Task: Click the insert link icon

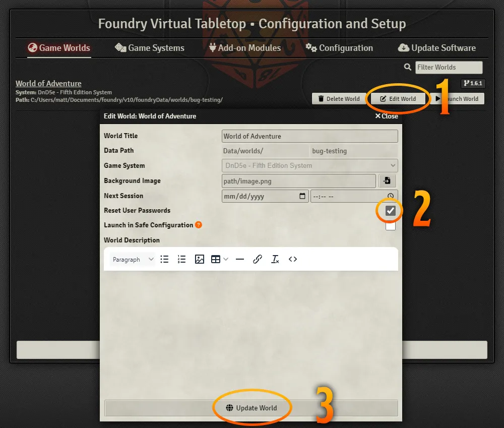Action: pyautogui.click(x=258, y=259)
